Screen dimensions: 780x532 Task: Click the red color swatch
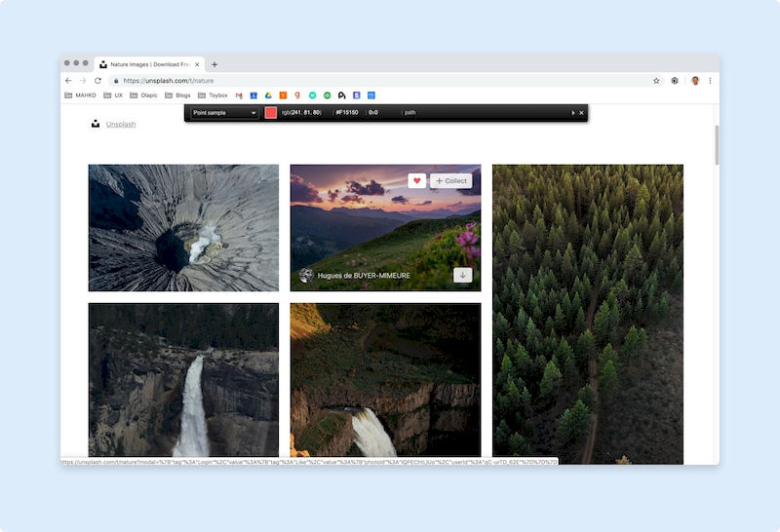tap(270, 113)
